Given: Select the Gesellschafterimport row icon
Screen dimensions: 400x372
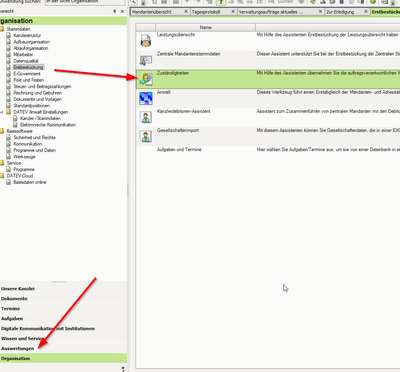Looking at the screenshot, I should point(146,136).
